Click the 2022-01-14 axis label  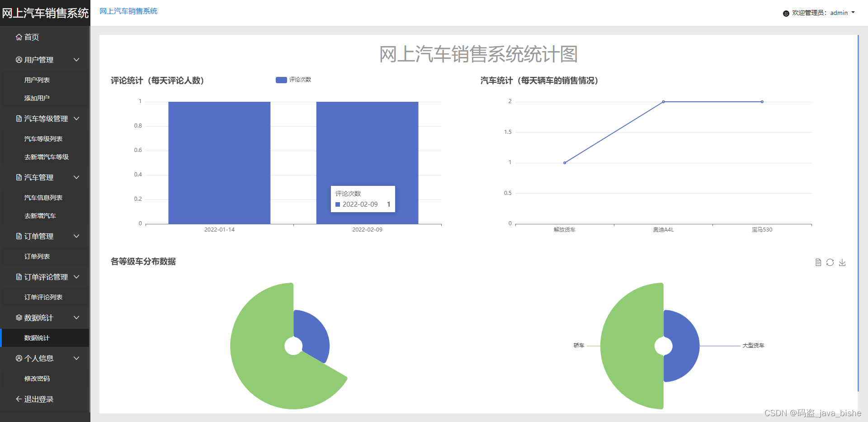pos(219,230)
